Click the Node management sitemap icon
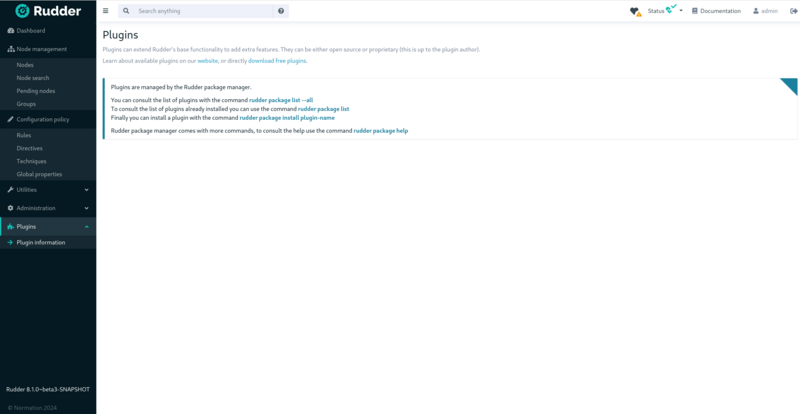Image resolution: width=800 pixels, height=414 pixels. (x=11, y=49)
